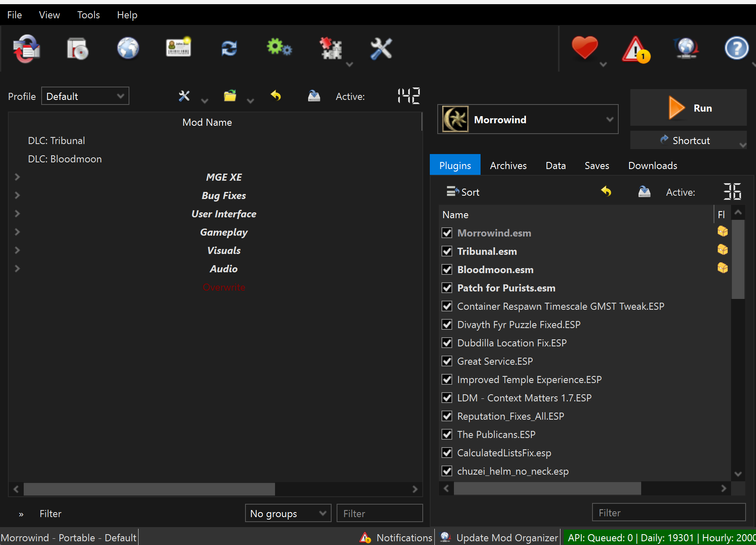Open the Help menu

(127, 15)
